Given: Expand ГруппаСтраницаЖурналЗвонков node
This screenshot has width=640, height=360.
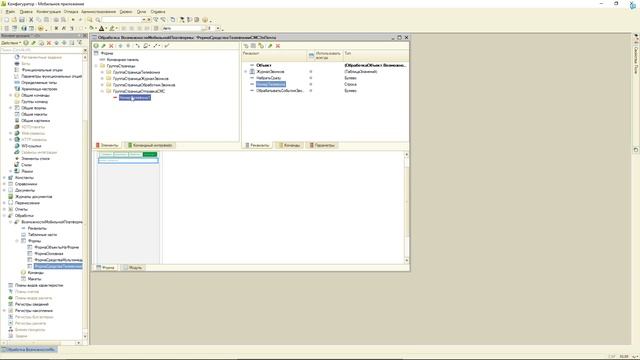Looking at the screenshot, I should pyautogui.click(x=102, y=78).
